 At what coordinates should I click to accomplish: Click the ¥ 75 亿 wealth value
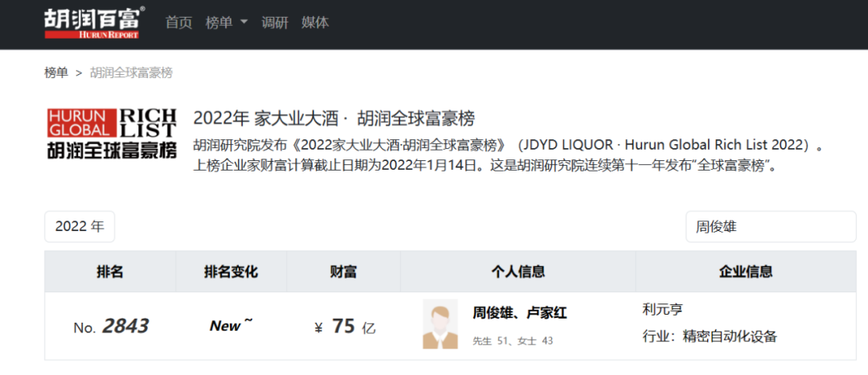(344, 327)
